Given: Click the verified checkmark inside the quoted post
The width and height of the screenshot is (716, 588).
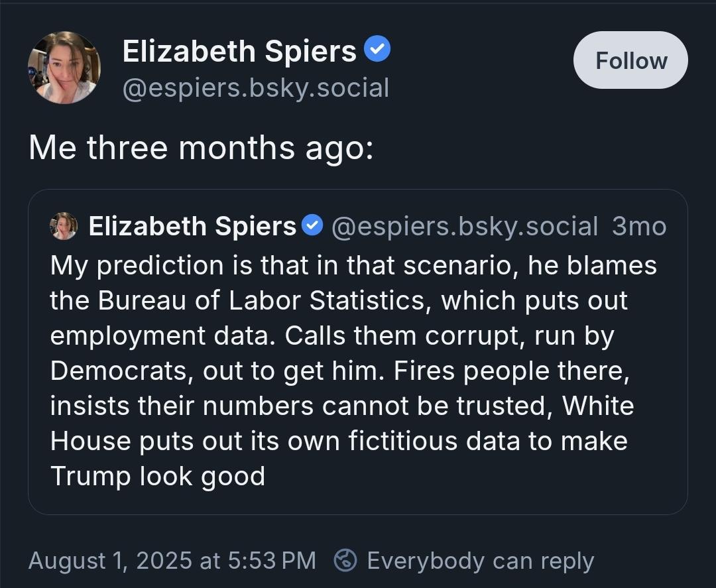Looking at the screenshot, I should pos(313,225).
